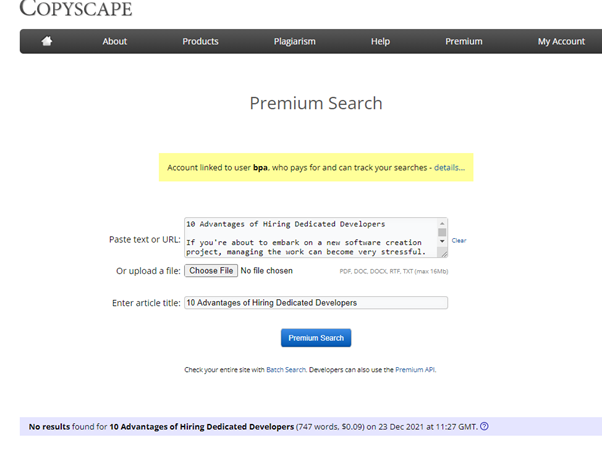Image resolution: width=602 pixels, height=461 pixels.
Task: Click the bold user name 'bpa'
Action: coord(260,168)
